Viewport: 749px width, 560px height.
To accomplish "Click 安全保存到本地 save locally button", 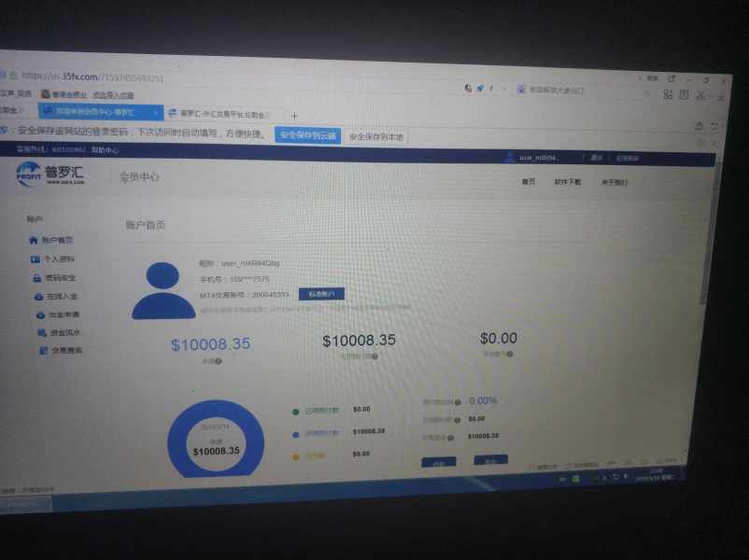I will tap(376, 137).
